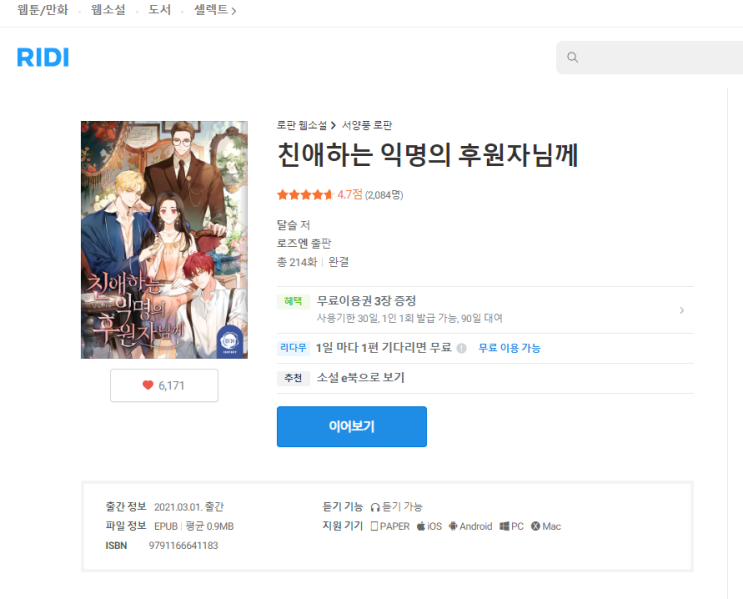This screenshot has height=599, width=743.
Task: Go to 로판 웹소설 breadcrumb
Action: (301, 125)
